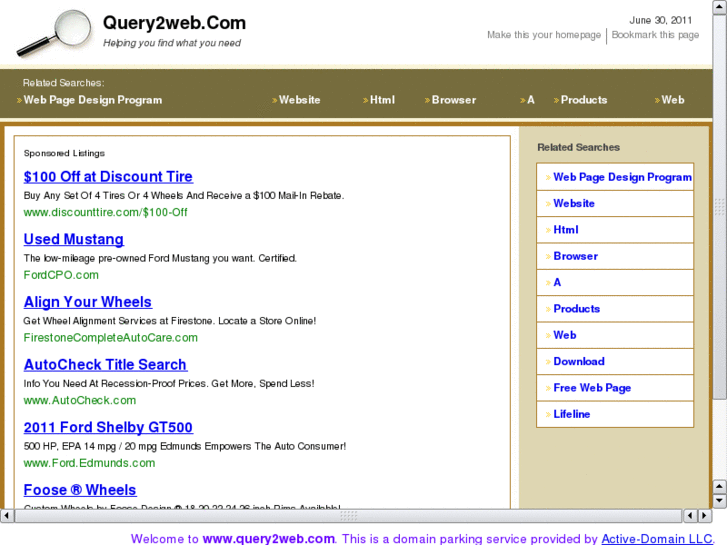
Task: Select 'Web' in top related searches bar
Action: pyautogui.click(x=673, y=100)
